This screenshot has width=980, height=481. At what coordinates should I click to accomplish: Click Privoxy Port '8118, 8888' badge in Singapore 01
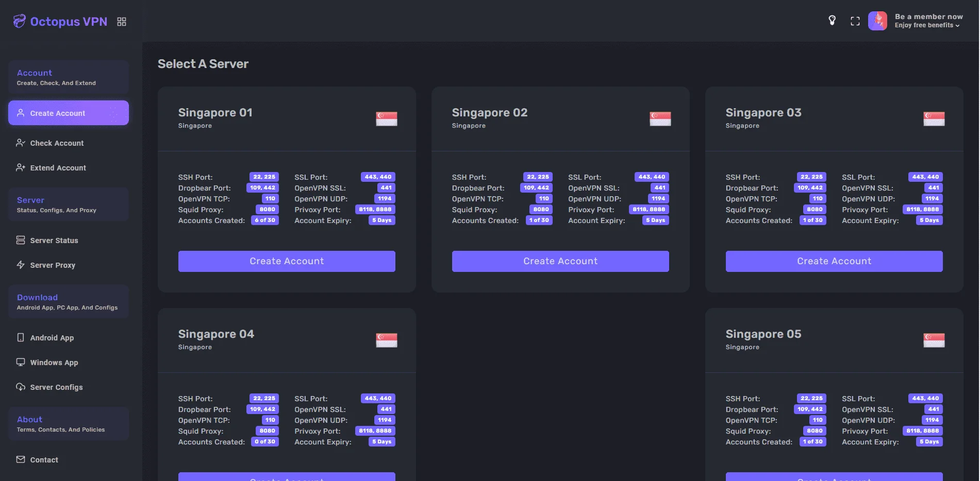coord(375,209)
